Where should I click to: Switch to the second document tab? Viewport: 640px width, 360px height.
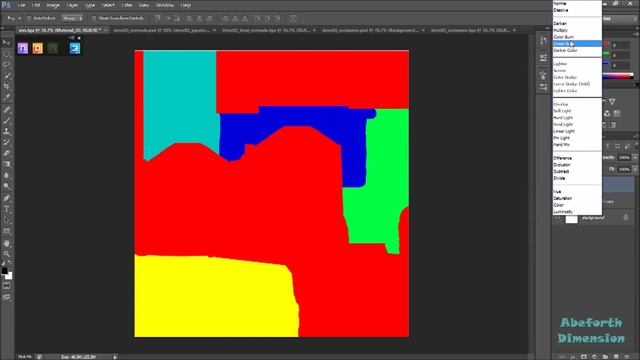tap(164, 30)
